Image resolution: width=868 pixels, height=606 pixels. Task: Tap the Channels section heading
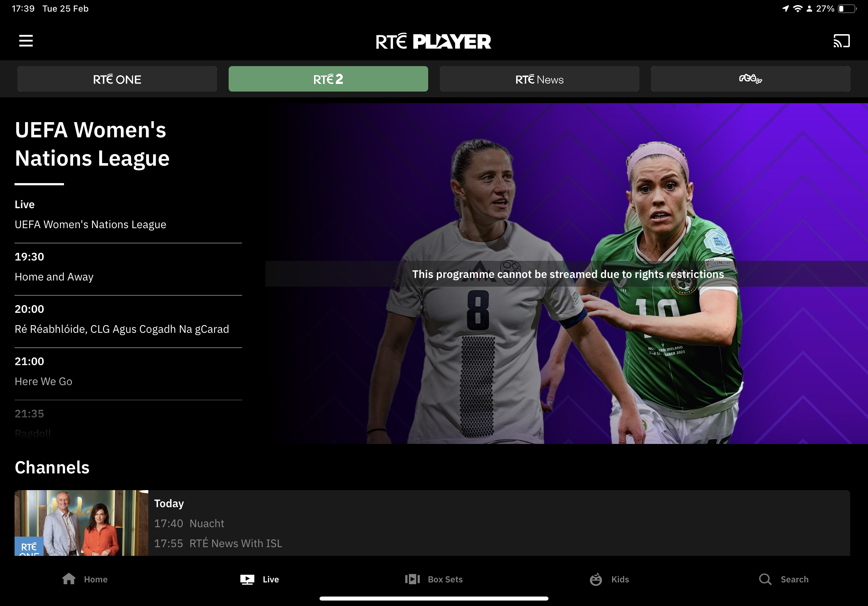[52, 467]
